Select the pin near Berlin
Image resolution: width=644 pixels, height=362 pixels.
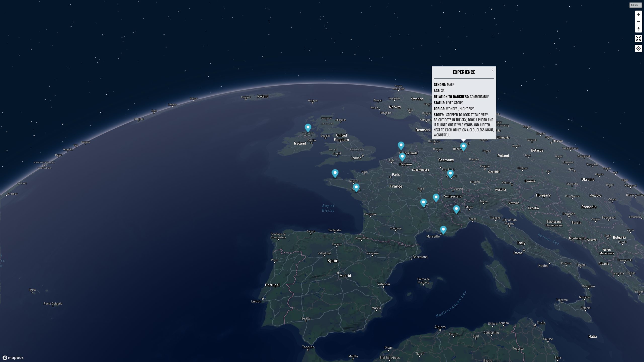[x=463, y=146]
